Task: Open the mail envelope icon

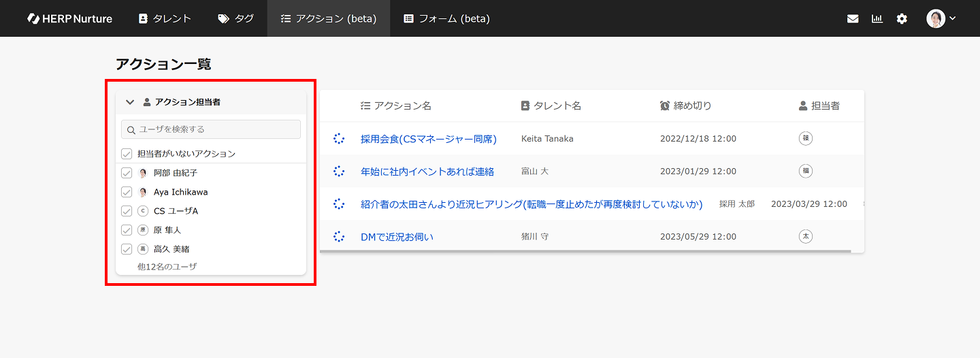Action: click(853, 19)
